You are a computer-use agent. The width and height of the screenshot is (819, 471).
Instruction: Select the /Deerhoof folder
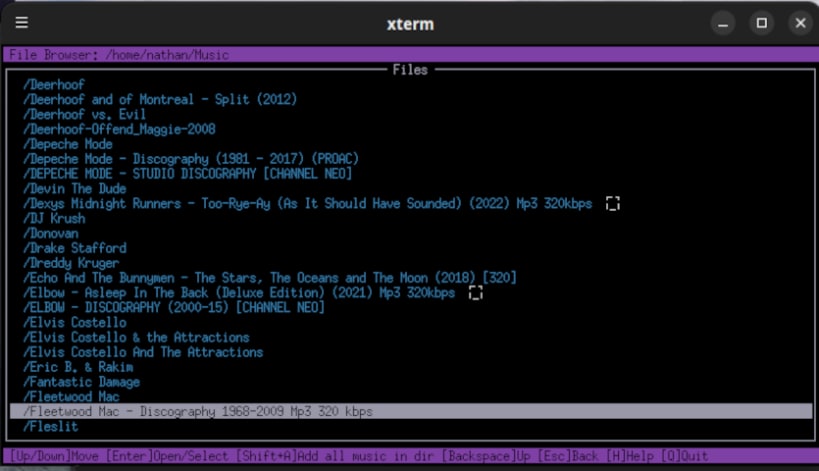pyautogui.click(x=54, y=85)
